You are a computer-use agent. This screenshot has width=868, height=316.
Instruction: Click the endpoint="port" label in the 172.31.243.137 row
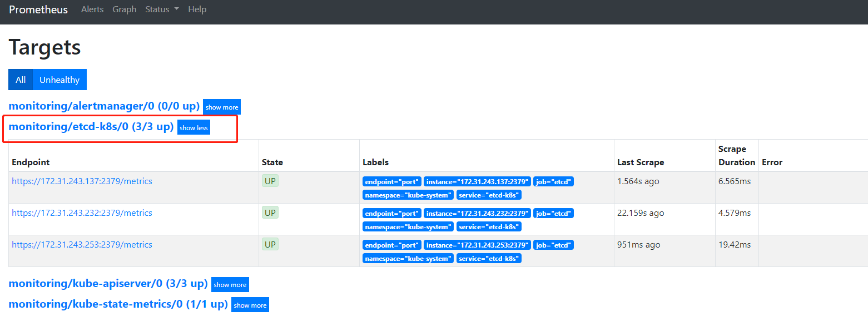click(392, 181)
